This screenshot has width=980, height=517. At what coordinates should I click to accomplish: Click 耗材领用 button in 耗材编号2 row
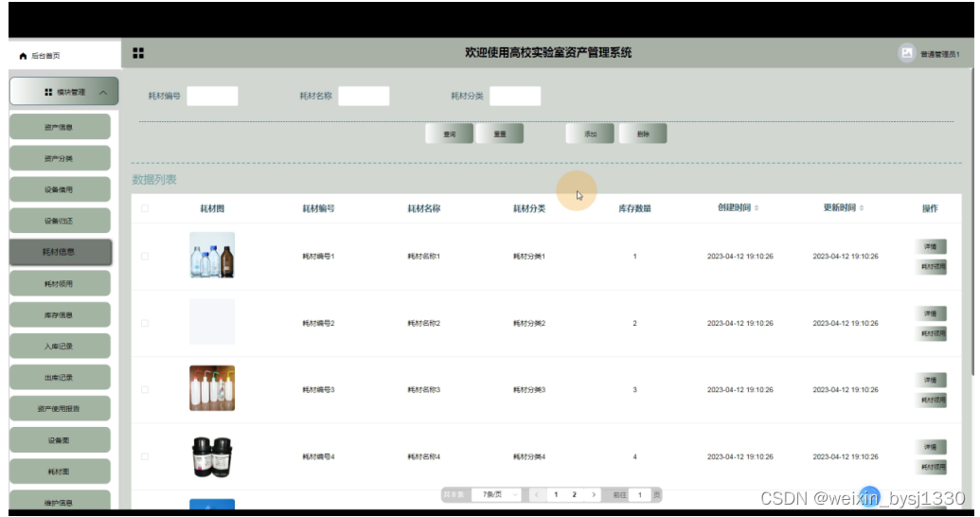tap(933, 334)
